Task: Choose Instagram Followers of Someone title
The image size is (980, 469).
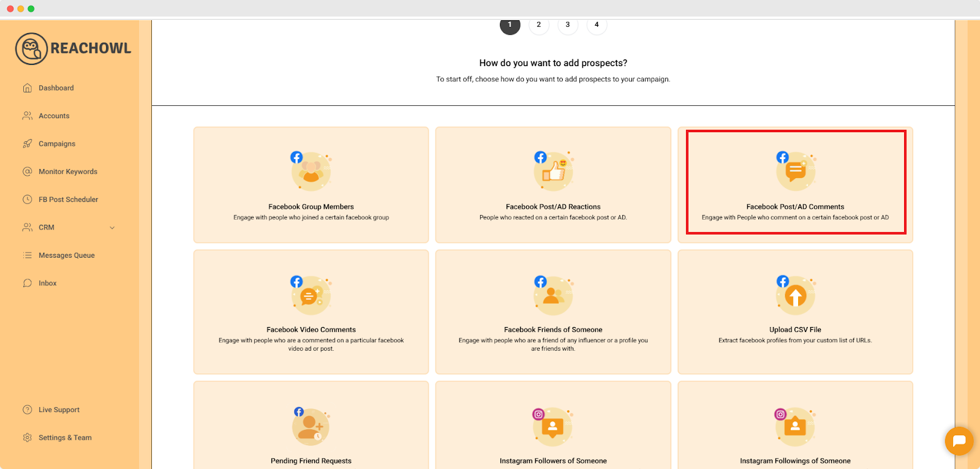Action: [553, 461]
